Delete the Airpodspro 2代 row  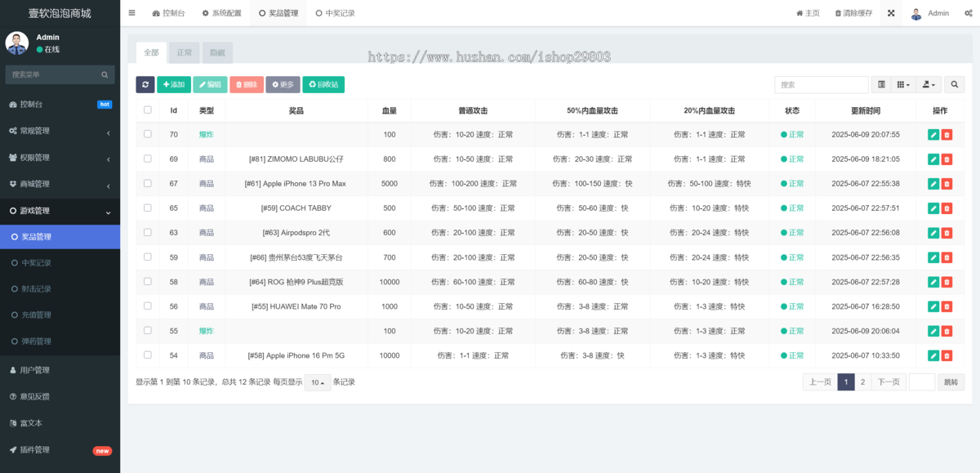(x=947, y=233)
